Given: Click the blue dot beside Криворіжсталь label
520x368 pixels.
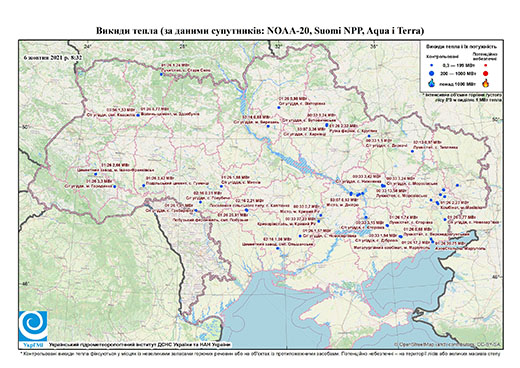Looking at the screenshot, I should coord(319,221).
